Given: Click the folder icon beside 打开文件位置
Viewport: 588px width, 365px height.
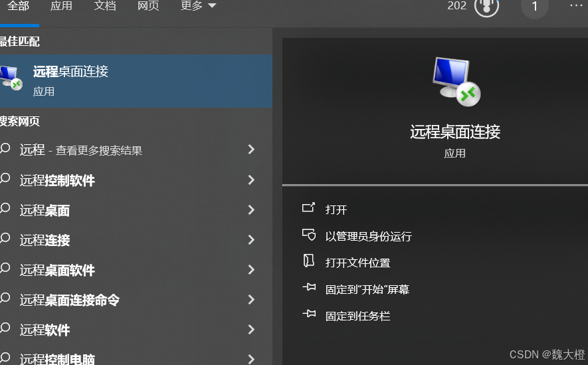Looking at the screenshot, I should [309, 261].
